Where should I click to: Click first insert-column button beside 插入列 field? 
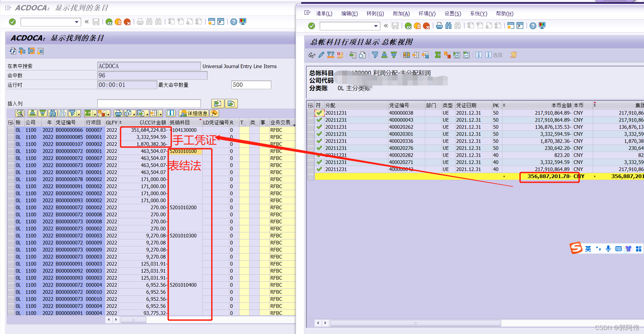[218, 104]
